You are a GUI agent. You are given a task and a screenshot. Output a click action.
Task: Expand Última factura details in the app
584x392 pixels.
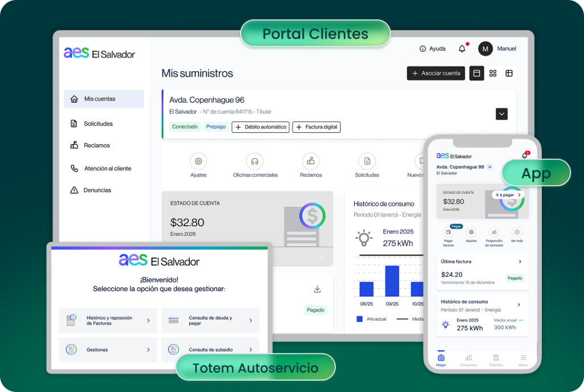(520, 262)
